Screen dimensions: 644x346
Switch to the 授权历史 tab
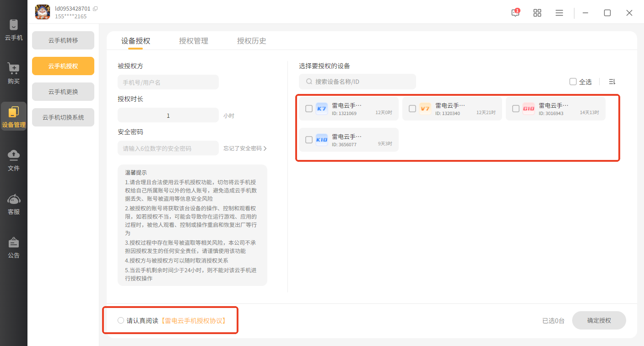click(251, 41)
